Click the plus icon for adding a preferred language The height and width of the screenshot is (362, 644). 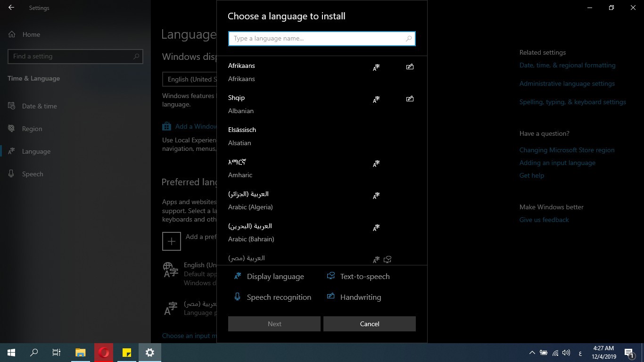click(x=172, y=241)
